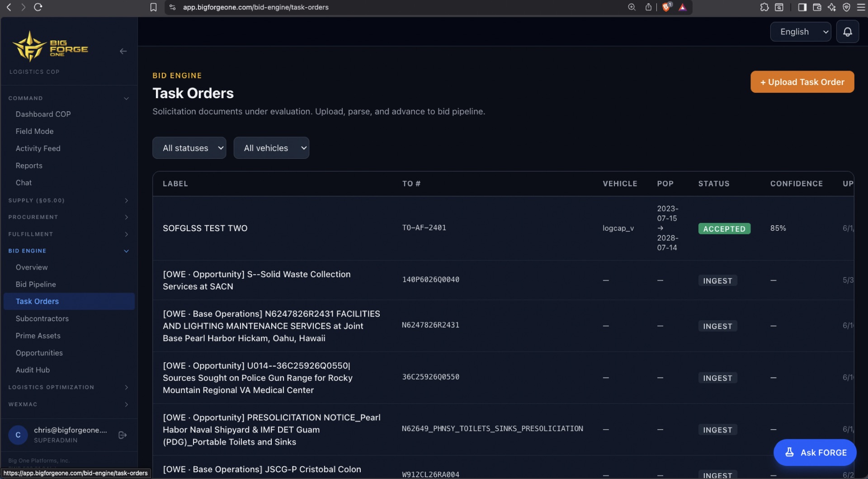Open browser extensions puzzle icon

[764, 7]
